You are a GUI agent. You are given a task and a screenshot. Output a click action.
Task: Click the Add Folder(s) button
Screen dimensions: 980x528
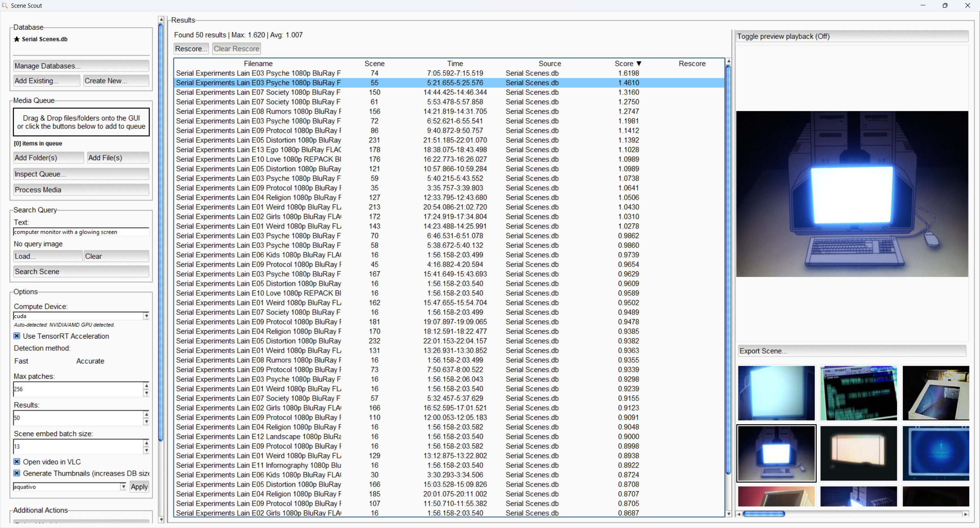pos(49,158)
